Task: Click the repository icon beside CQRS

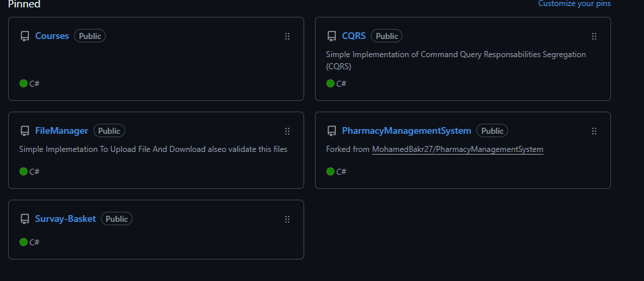Action: pyautogui.click(x=332, y=36)
